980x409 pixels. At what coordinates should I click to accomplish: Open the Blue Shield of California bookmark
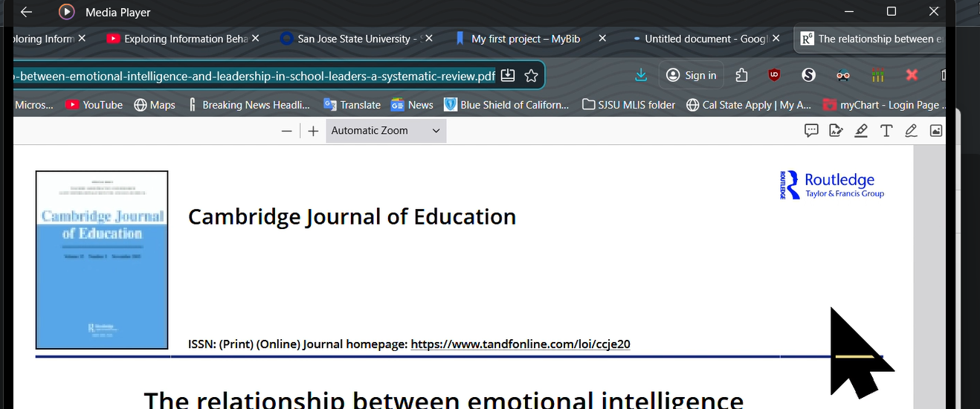click(506, 105)
